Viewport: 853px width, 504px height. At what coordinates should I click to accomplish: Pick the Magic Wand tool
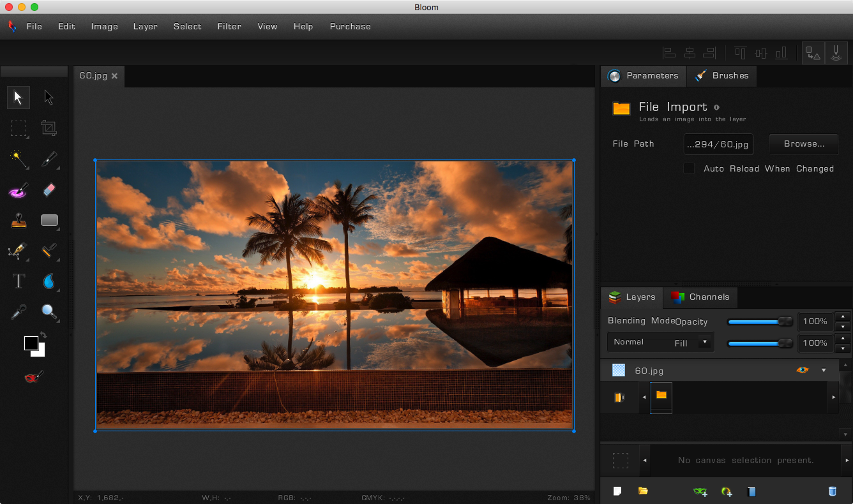pyautogui.click(x=19, y=159)
